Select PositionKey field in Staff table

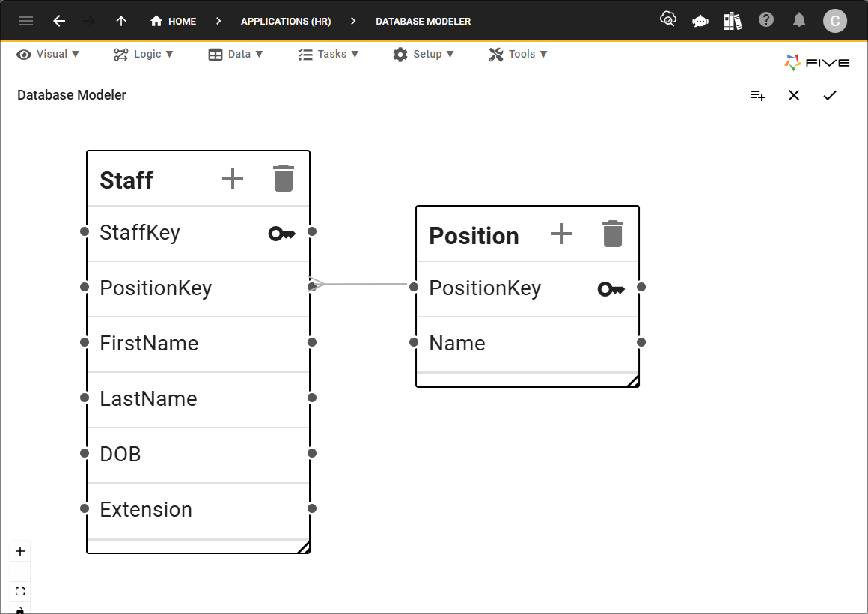(198, 289)
